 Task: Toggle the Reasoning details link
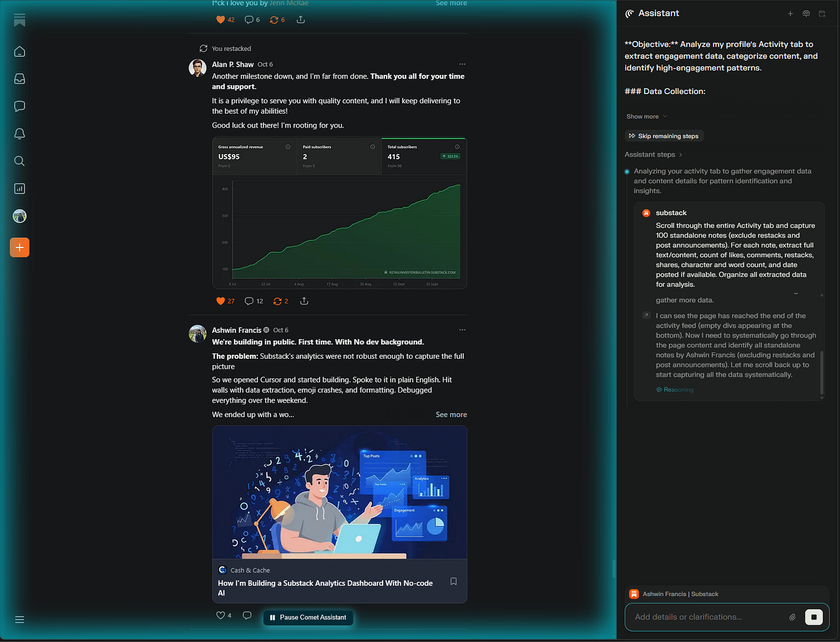click(x=675, y=390)
